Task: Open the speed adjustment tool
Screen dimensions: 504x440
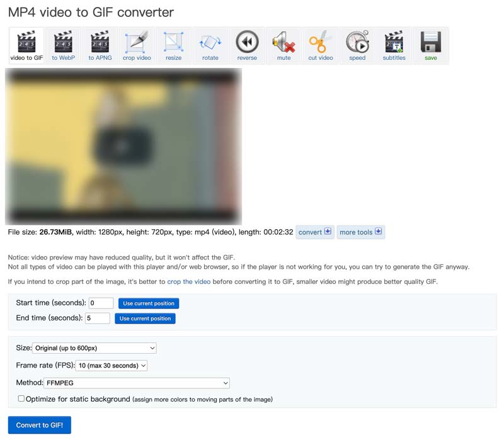Action: (357, 46)
